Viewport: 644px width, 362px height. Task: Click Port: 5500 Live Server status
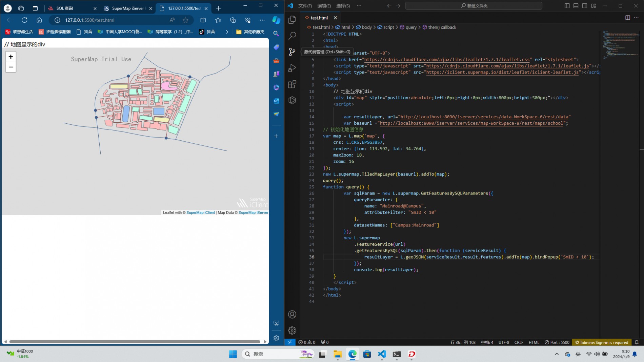(x=557, y=342)
